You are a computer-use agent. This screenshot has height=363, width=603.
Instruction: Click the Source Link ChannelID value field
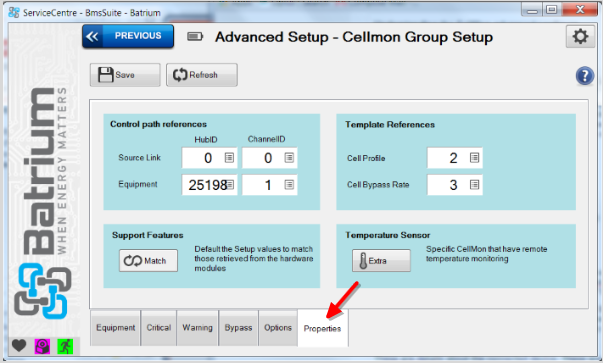pyautogui.click(x=270, y=158)
